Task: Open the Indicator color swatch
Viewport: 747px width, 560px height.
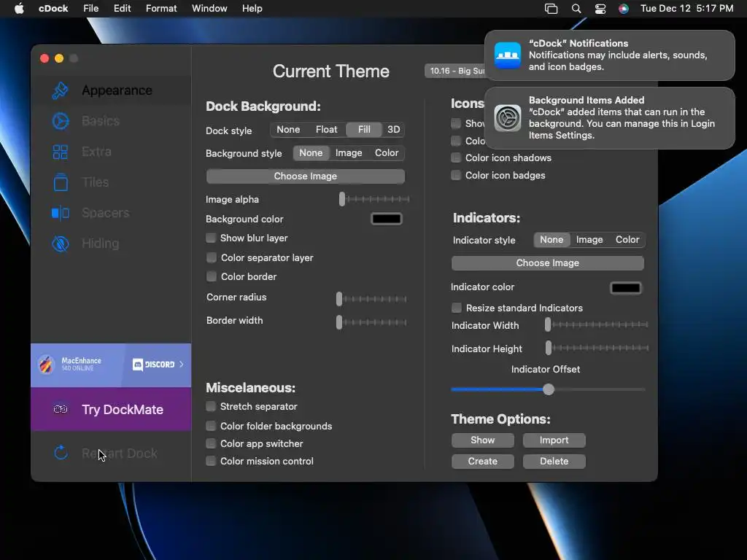Action: point(626,288)
